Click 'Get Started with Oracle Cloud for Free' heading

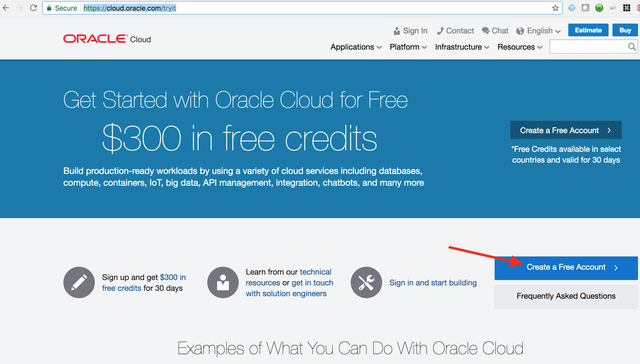236,100
